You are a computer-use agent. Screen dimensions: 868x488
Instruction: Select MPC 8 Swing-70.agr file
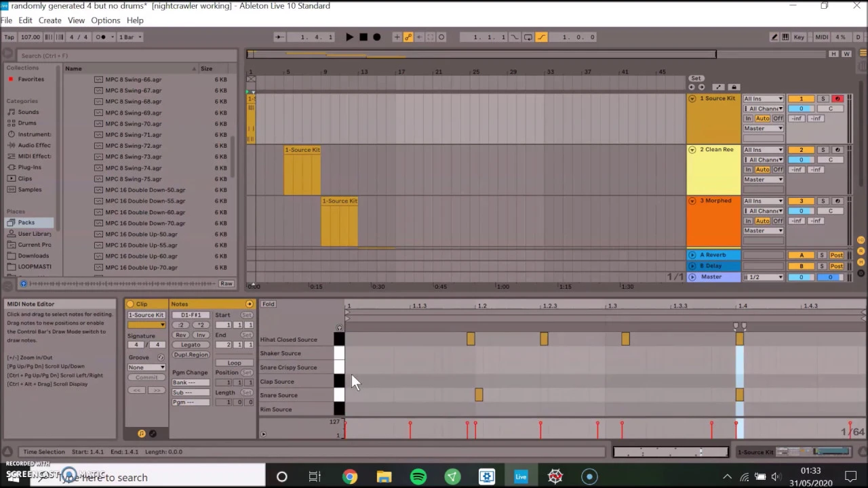point(133,123)
